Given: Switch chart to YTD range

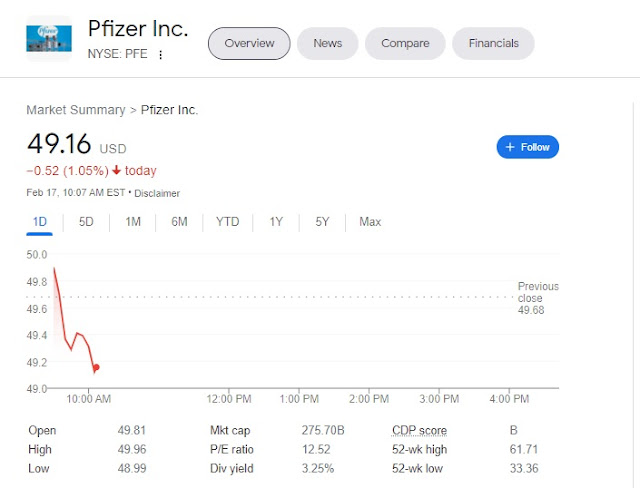Looking at the screenshot, I should coord(227,222).
